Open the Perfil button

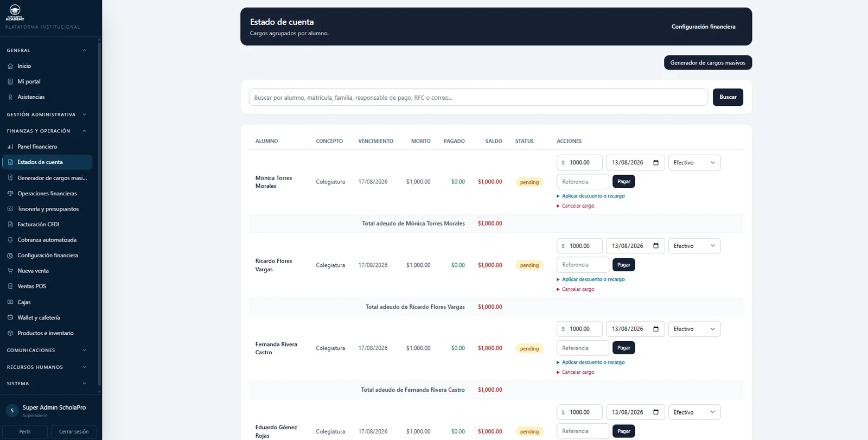(25, 432)
